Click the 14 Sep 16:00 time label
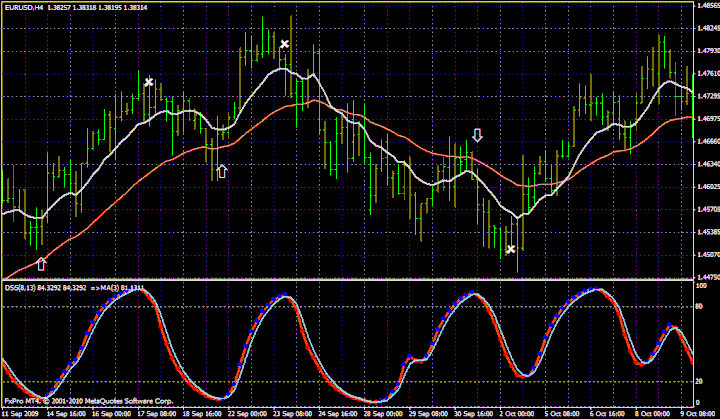 click(67, 413)
